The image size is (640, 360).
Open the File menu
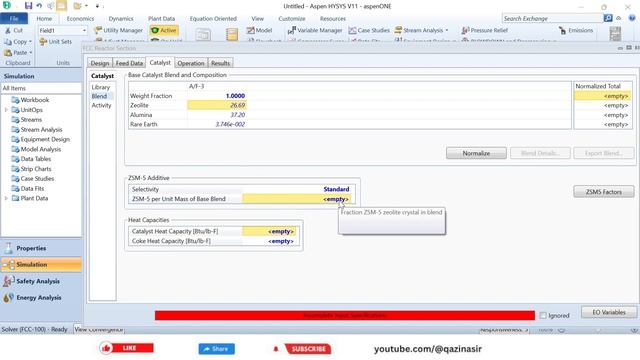[x=14, y=18]
